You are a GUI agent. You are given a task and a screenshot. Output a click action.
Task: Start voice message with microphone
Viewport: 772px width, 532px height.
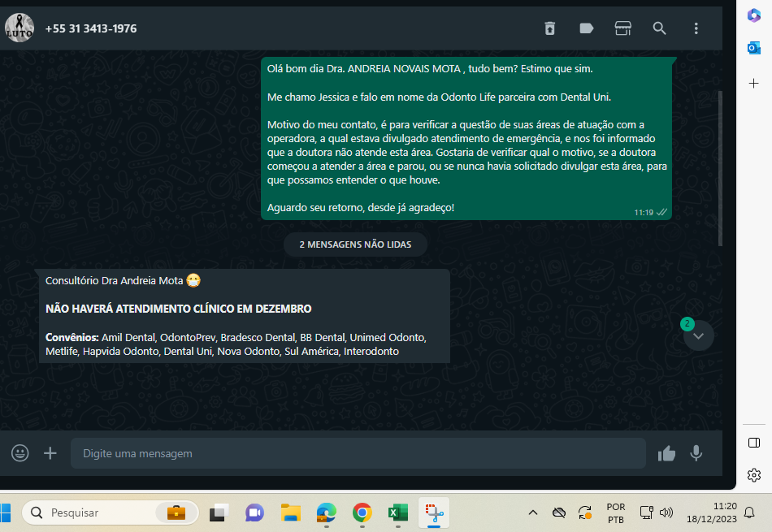pyautogui.click(x=696, y=453)
